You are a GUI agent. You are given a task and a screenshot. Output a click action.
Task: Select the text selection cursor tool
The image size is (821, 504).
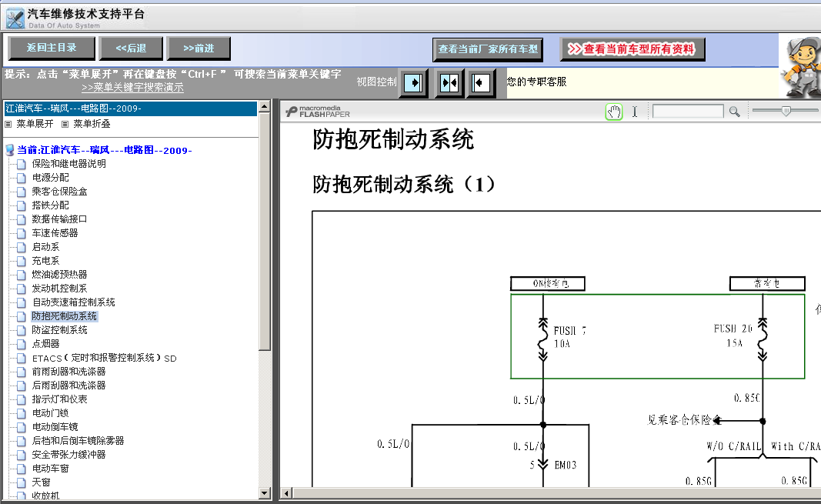635,112
